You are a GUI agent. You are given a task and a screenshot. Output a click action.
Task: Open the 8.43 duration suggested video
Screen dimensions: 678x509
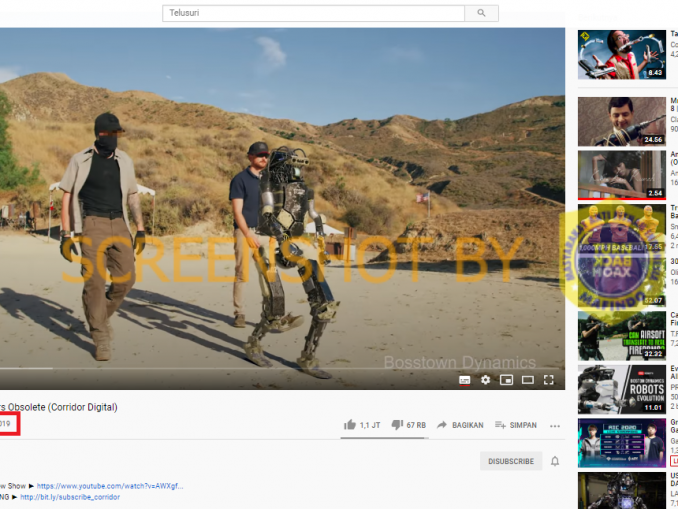tap(622, 54)
